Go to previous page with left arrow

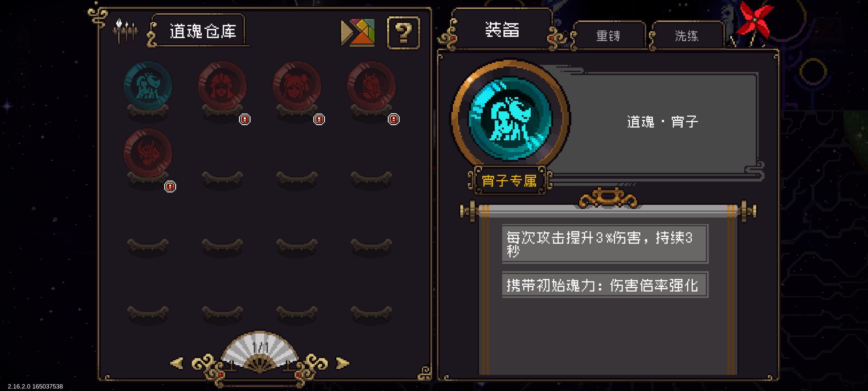(x=177, y=363)
